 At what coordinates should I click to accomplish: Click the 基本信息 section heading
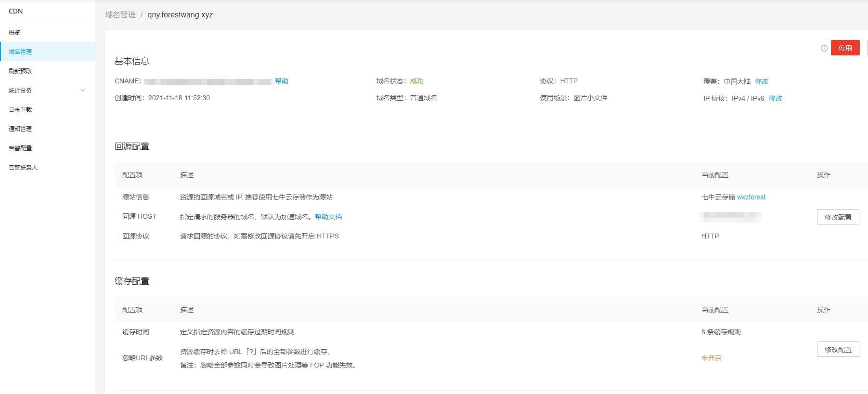pos(132,61)
